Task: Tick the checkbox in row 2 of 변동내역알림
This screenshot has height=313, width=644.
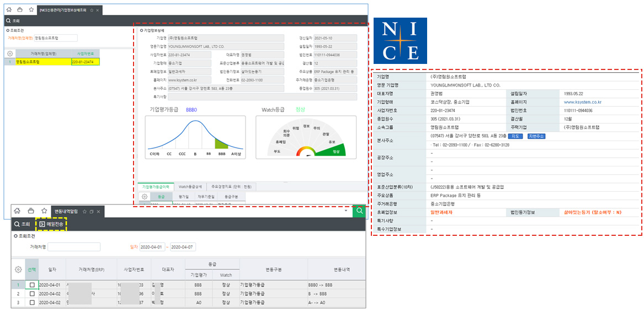Action: [x=32, y=294]
